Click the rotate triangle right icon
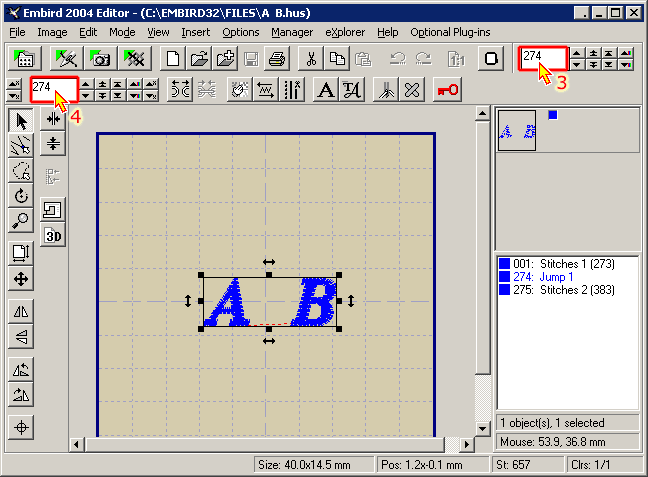The image size is (648, 477). click(21, 394)
